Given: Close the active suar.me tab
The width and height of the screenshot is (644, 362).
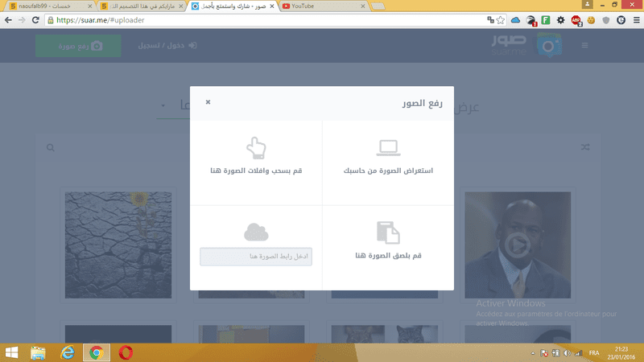Looking at the screenshot, I should (x=271, y=6).
